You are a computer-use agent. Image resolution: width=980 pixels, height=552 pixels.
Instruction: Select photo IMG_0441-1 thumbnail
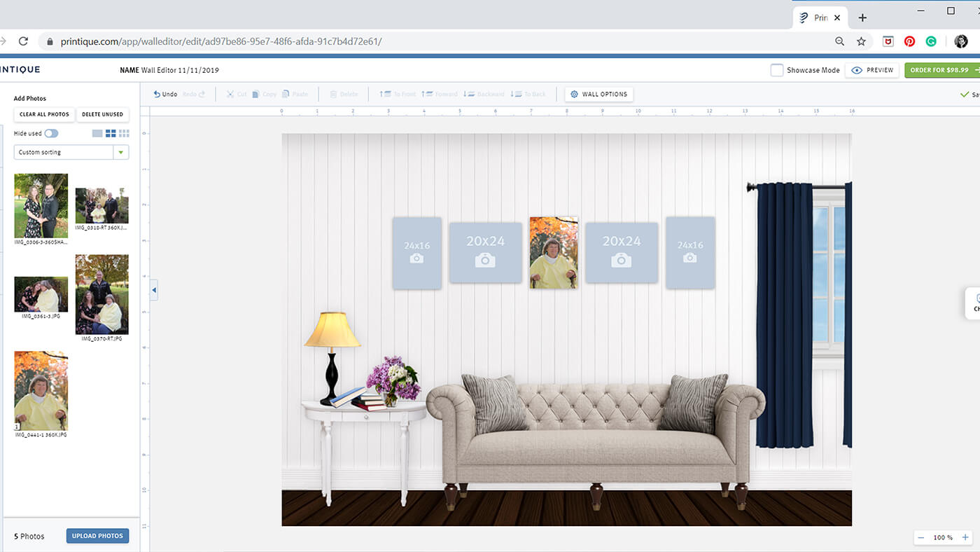[x=41, y=390]
